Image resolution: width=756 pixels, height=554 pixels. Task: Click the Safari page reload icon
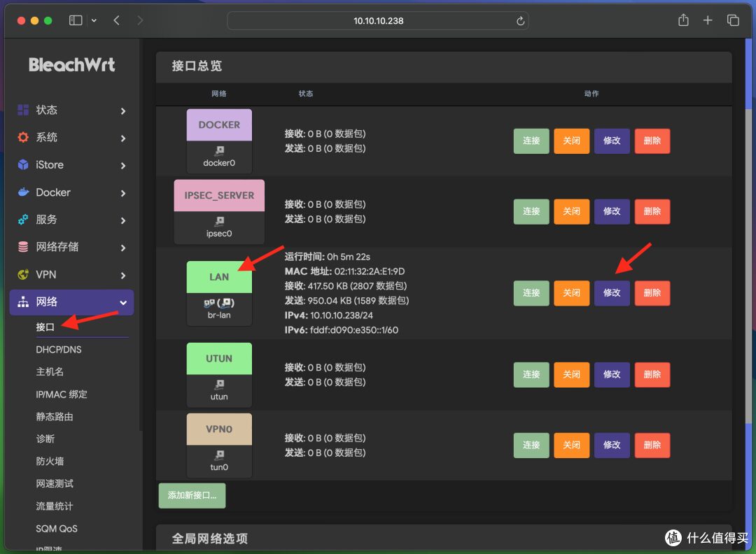coord(520,20)
